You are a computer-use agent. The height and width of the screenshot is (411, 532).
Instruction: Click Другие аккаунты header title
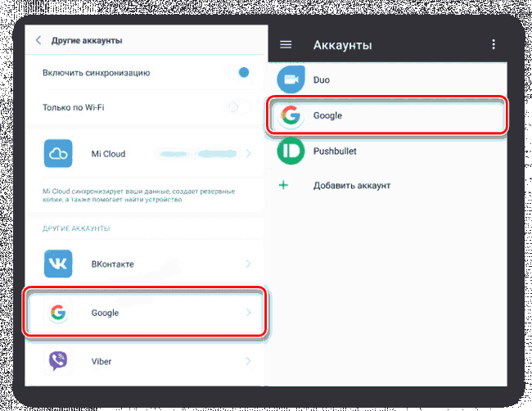pyautogui.click(x=87, y=40)
